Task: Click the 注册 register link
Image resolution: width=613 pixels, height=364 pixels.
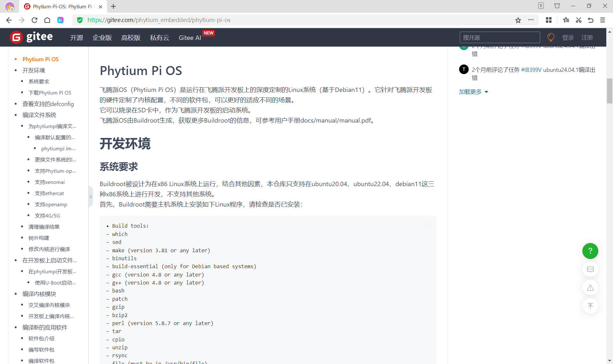Action: click(x=587, y=38)
